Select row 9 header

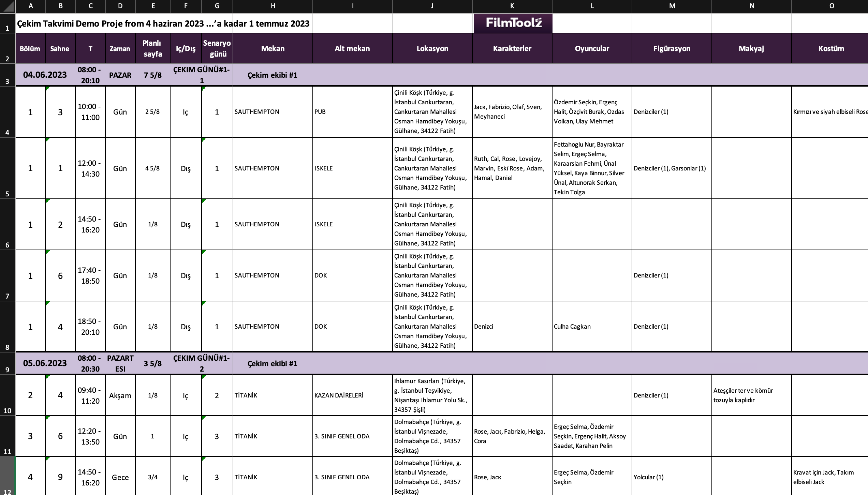pos(8,363)
